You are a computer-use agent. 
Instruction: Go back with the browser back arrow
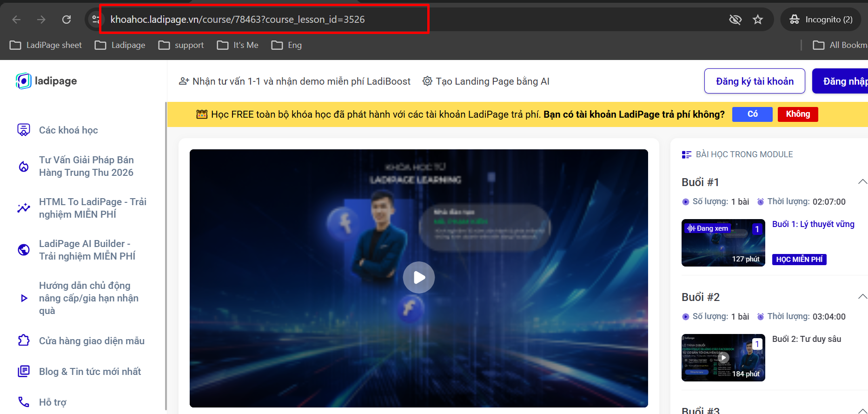[x=17, y=20]
